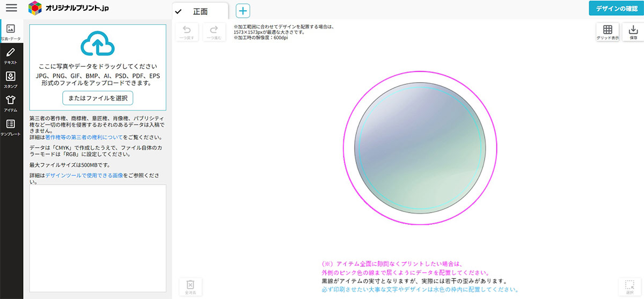Open the アイテム t-shirt panel
This screenshot has height=299, width=644.
11,103
